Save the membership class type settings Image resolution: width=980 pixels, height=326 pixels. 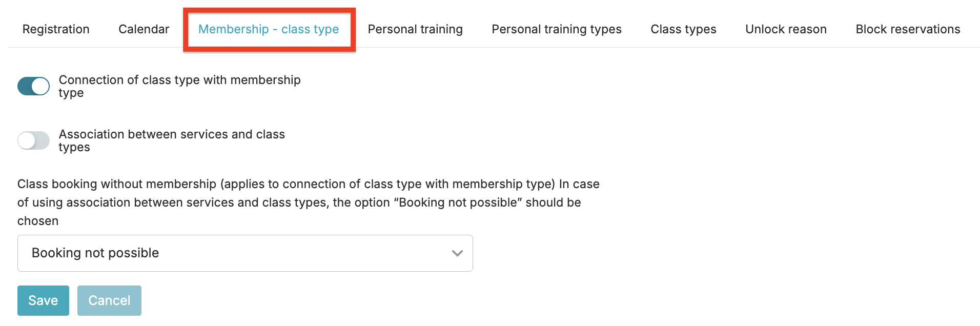tap(43, 300)
